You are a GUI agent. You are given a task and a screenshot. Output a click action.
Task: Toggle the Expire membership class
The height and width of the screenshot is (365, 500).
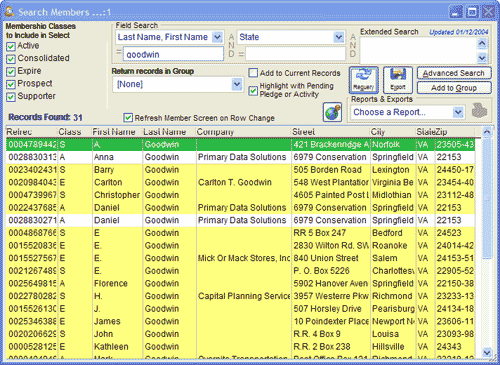(x=11, y=72)
